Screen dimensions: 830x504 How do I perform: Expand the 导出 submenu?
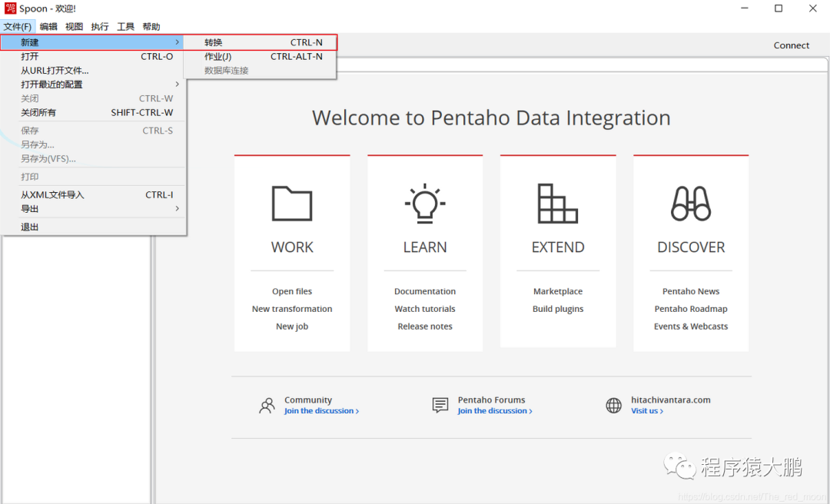(178, 209)
